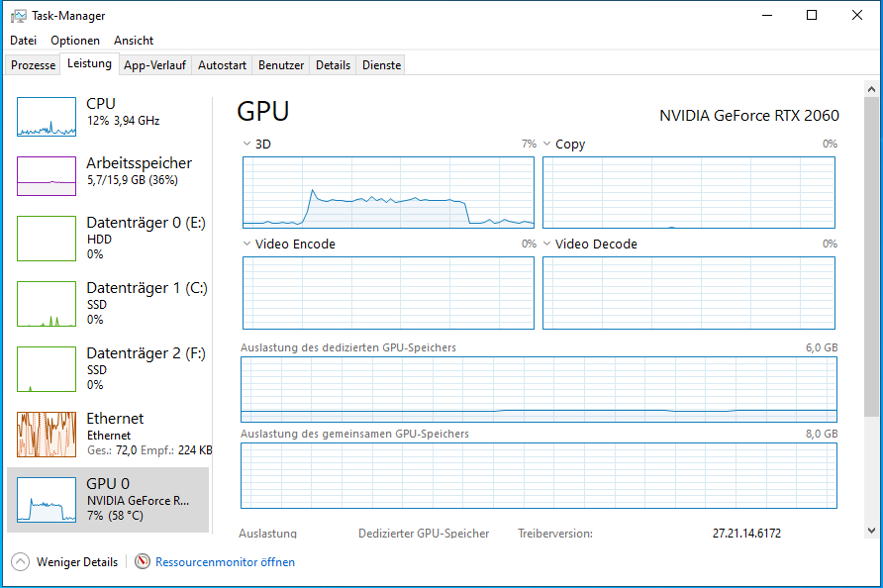Select the CPU performance thumbnail graph
Viewport: 883px width, 588px height.
pyautogui.click(x=47, y=117)
